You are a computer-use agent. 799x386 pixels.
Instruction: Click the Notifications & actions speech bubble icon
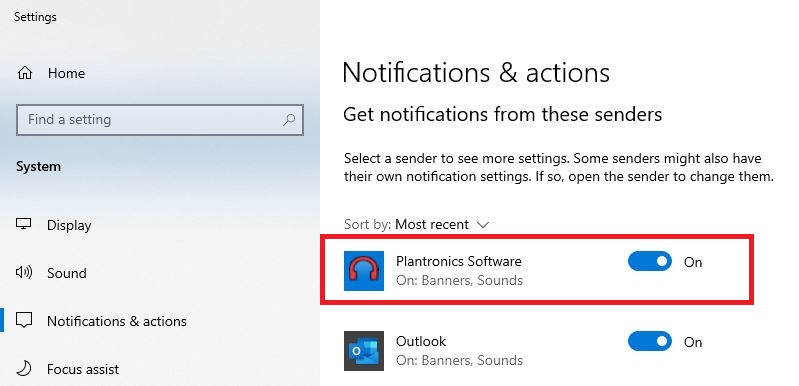24,321
